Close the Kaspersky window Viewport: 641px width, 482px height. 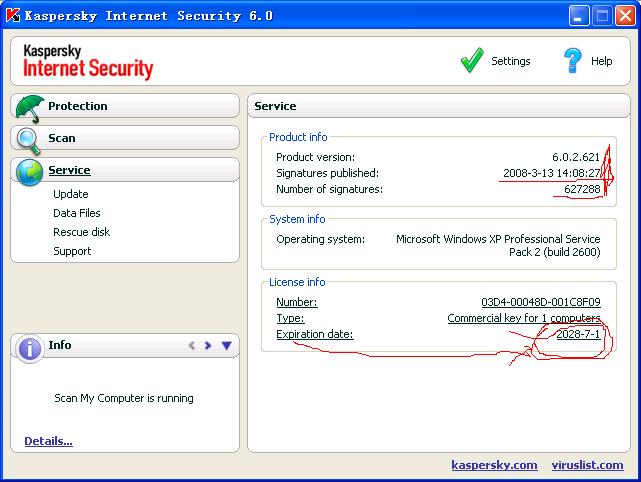coord(625,16)
